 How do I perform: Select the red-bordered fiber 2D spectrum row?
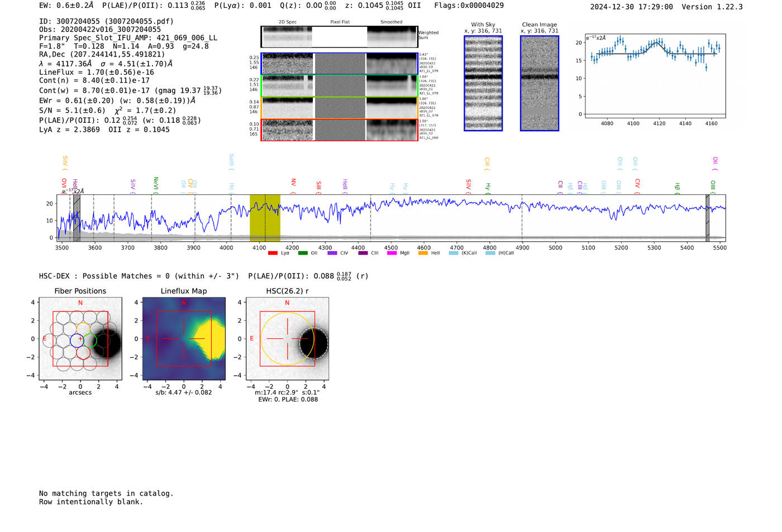click(340, 130)
